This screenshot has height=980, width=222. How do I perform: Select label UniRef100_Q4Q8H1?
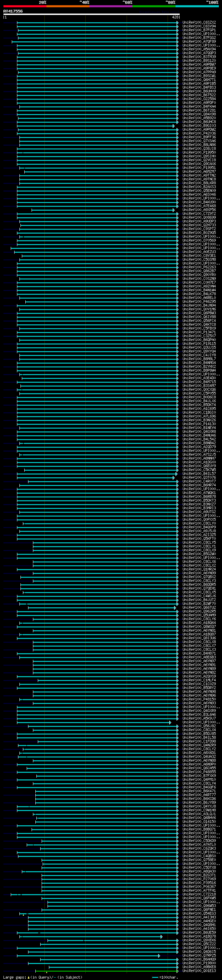coord(199,924)
